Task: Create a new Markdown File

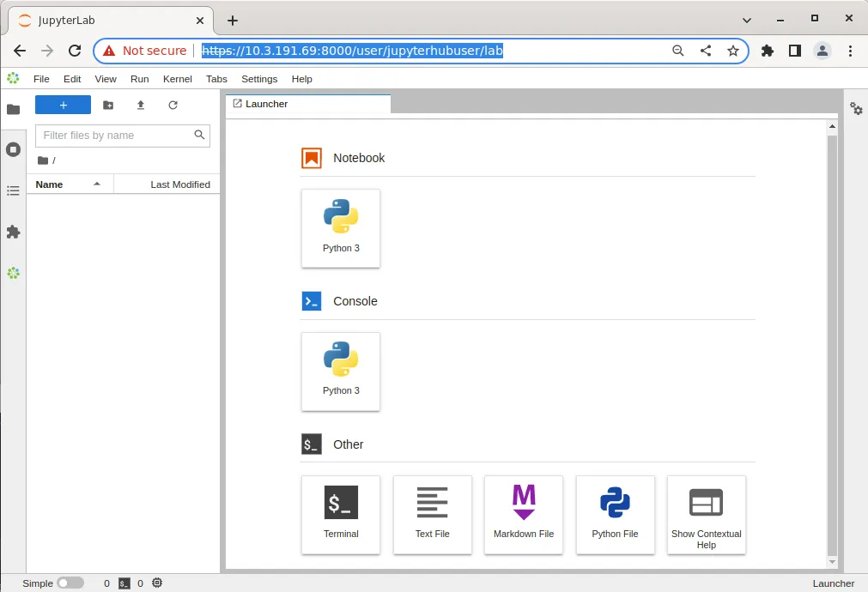Action: click(x=524, y=515)
